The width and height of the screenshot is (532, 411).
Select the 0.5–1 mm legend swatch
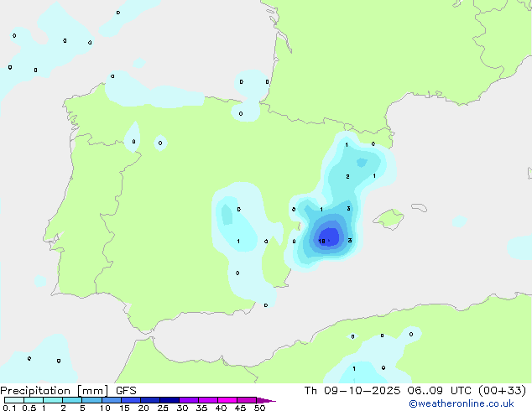(34, 400)
